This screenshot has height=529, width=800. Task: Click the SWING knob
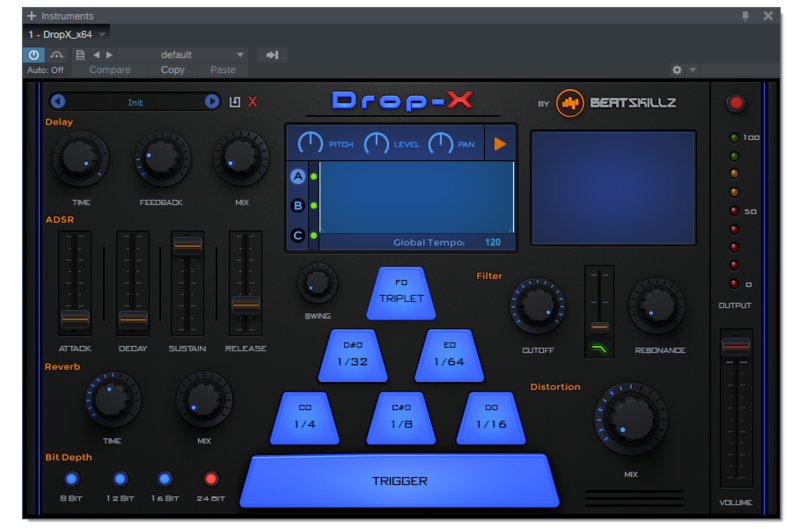317,283
